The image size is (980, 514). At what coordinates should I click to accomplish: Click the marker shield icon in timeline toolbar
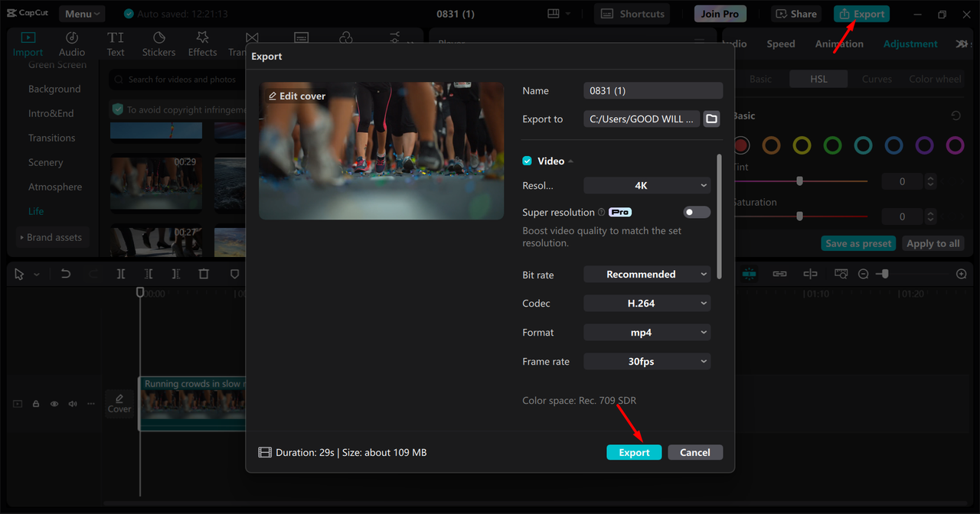(x=234, y=274)
